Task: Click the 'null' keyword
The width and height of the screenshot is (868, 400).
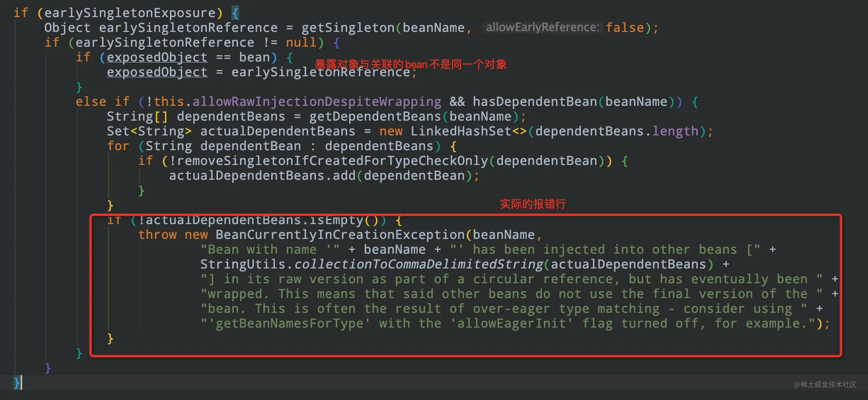Action: pos(301,42)
